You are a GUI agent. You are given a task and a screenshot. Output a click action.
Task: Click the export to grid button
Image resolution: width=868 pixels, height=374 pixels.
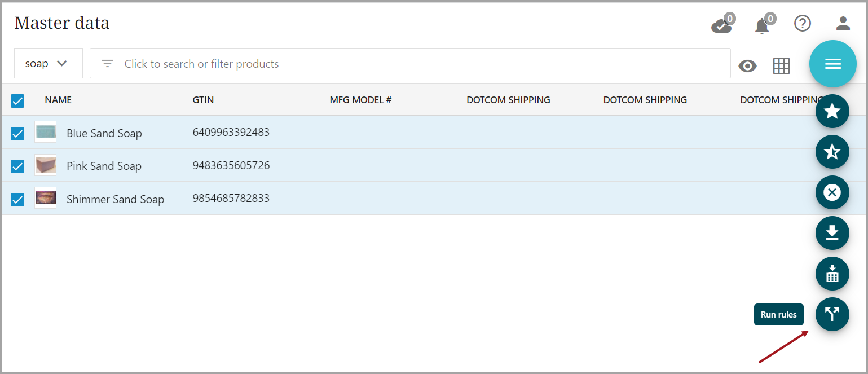[832, 274]
